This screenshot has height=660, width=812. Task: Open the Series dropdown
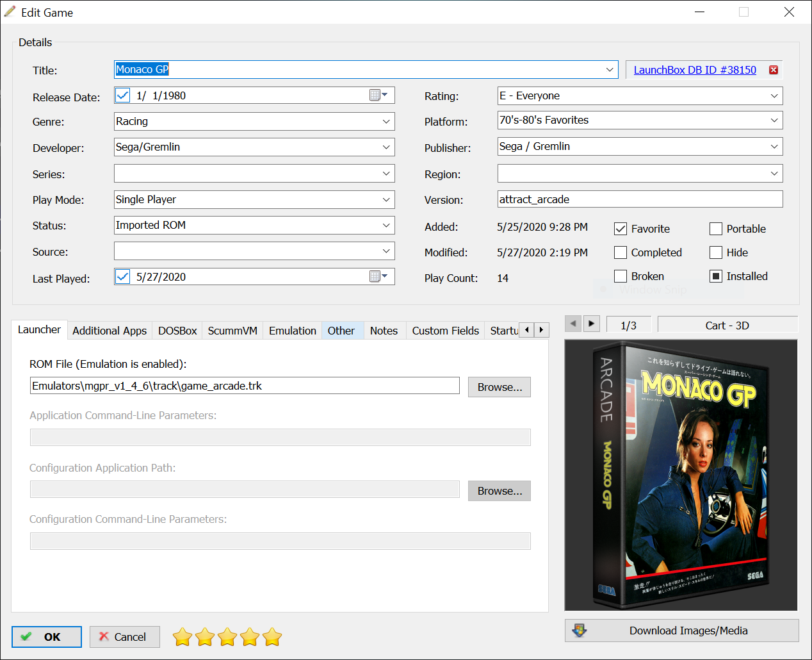(386, 173)
